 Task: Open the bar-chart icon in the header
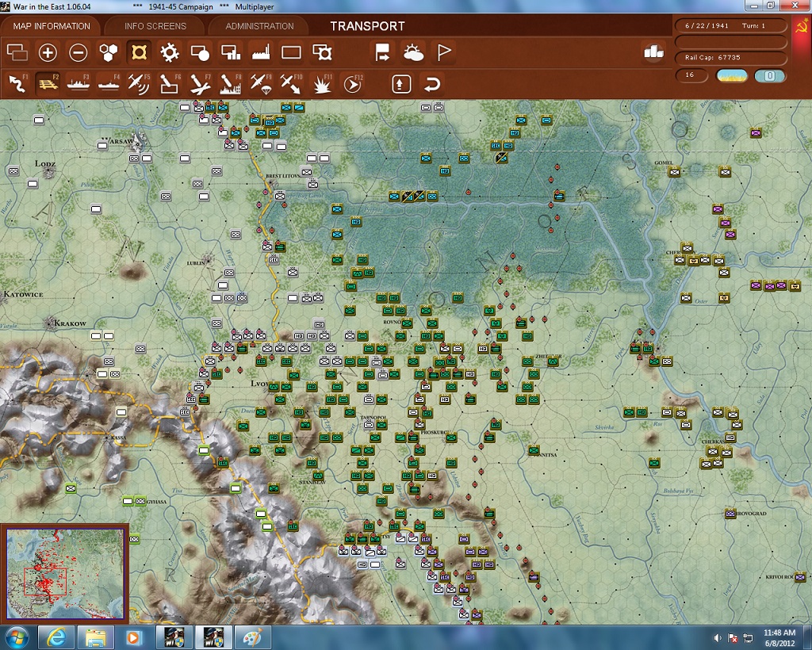[653, 52]
